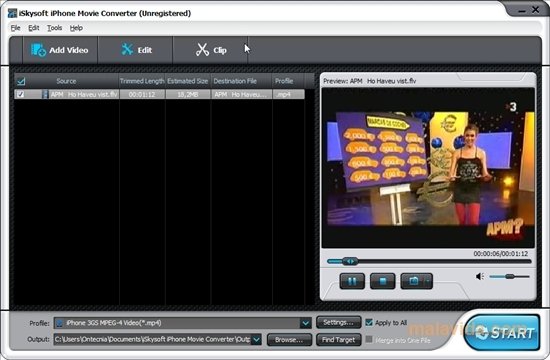Click the Add Video toolbar button
Screen dimensions: 550x360
(60, 50)
